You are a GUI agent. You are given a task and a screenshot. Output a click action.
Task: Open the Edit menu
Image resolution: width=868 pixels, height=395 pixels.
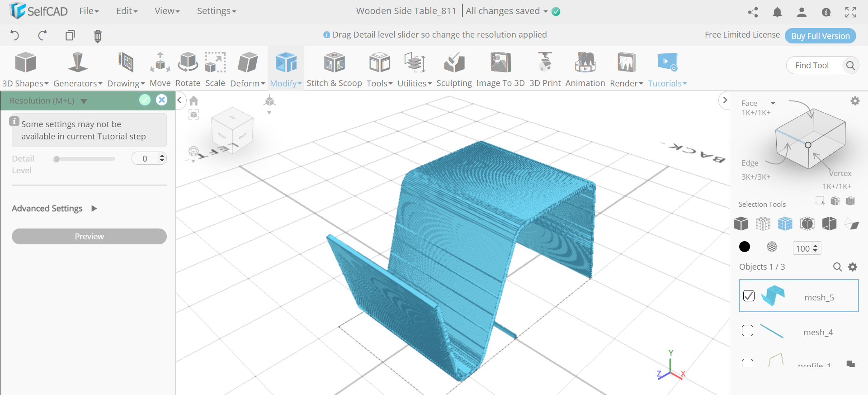point(127,11)
